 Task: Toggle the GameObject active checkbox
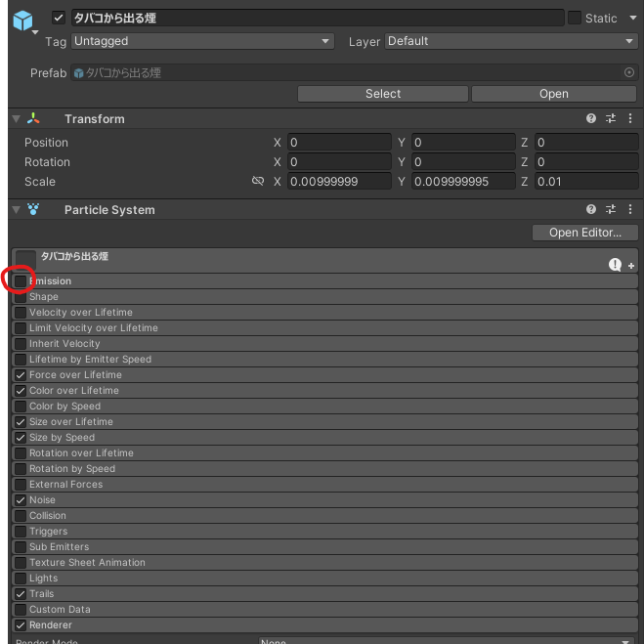click(59, 18)
